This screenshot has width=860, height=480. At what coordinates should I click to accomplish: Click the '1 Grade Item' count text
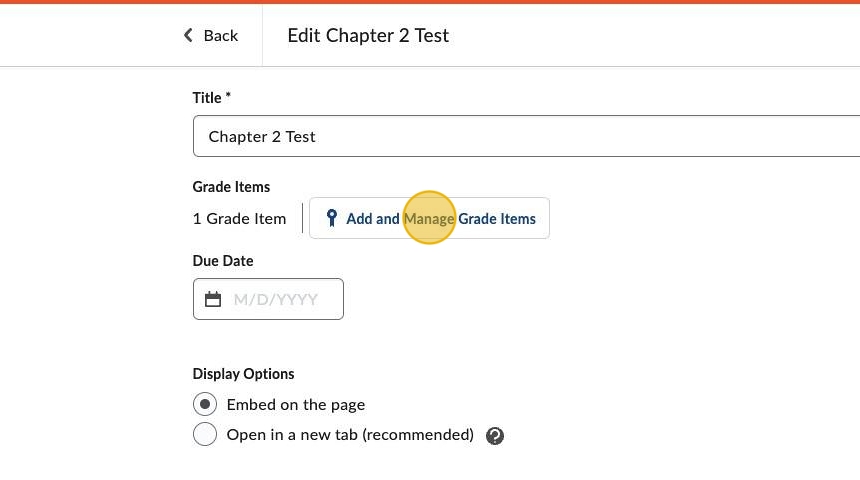click(x=239, y=218)
